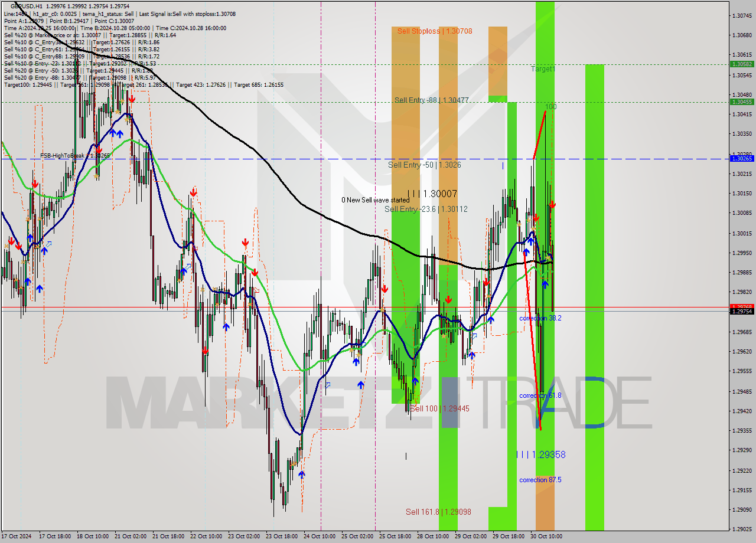Click the '30 Oct 10:00' time axis label
This screenshot has width=756, height=543.
click(546, 537)
